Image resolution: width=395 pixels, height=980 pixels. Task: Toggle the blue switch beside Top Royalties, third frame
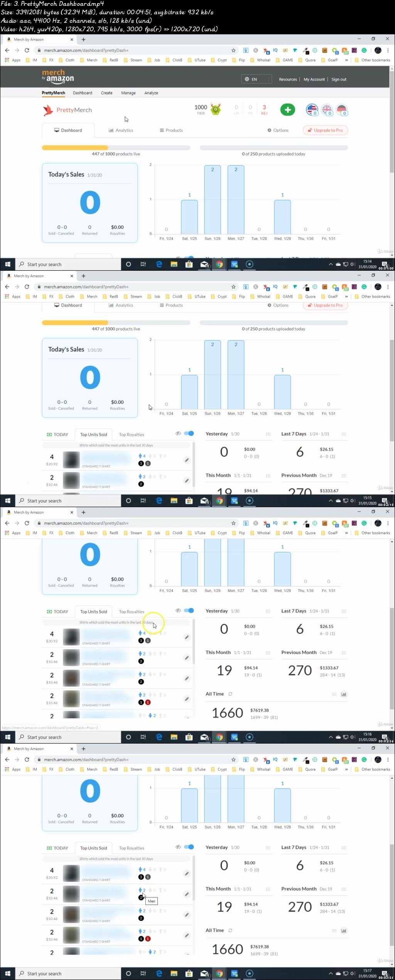coord(189,611)
